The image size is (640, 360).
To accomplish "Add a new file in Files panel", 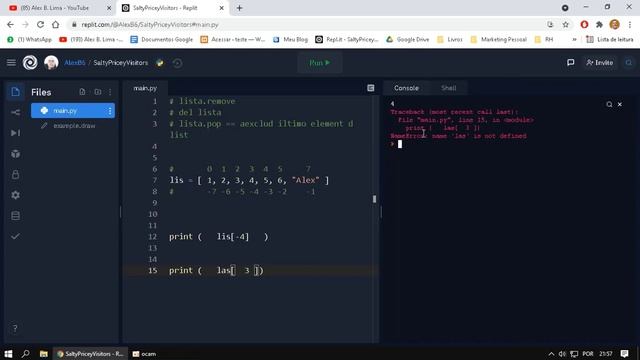I will [x=82, y=92].
